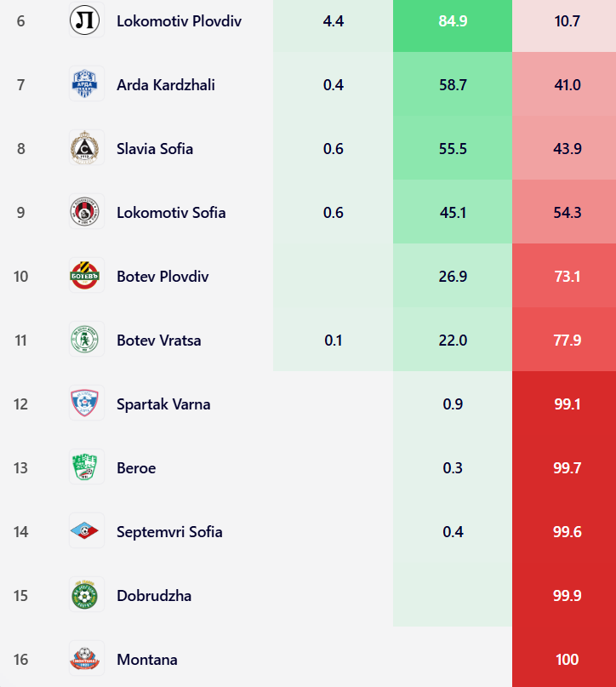This screenshot has width=616, height=687.
Task: Select the Montana team name
Action: (x=147, y=659)
